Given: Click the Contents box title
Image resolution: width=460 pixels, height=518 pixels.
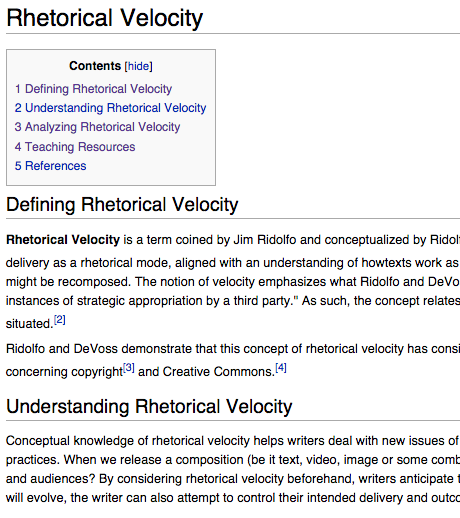Looking at the screenshot, I should click(x=95, y=66).
